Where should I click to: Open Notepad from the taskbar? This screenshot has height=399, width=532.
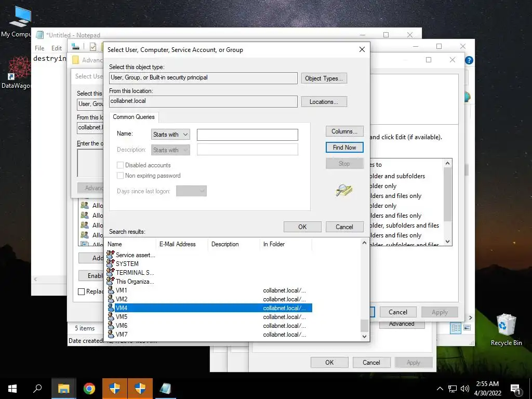(165, 389)
